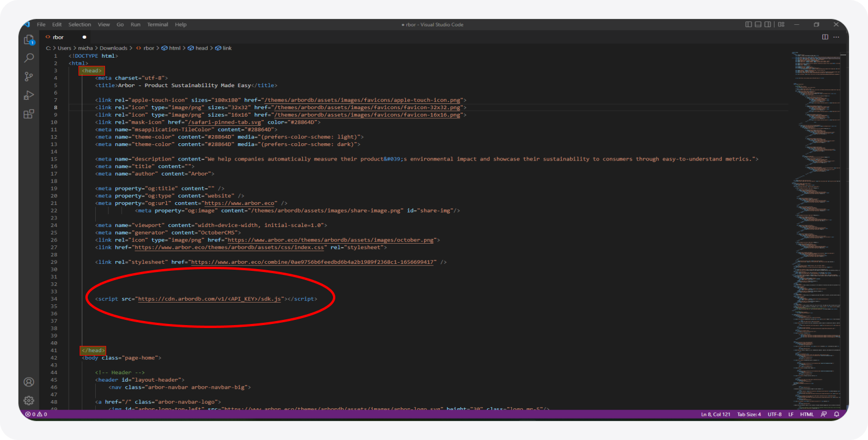Click Tab Size: 4 in status bar
Viewport: 868px width, 440px height.
tap(749, 414)
